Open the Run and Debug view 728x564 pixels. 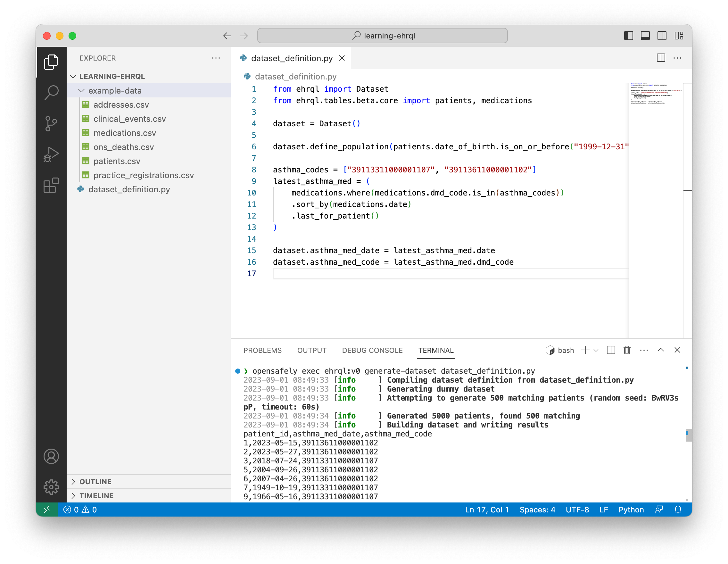click(x=51, y=154)
